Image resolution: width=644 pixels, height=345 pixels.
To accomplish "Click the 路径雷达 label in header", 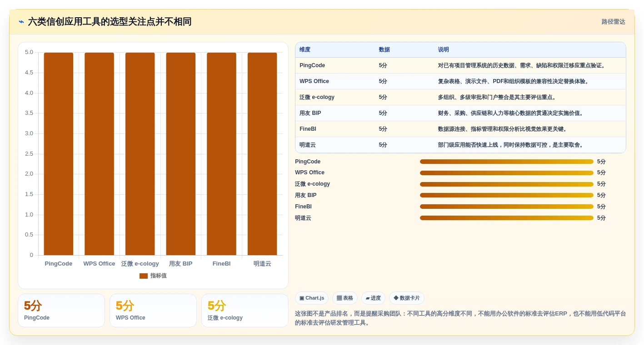I will click(x=613, y=22).
